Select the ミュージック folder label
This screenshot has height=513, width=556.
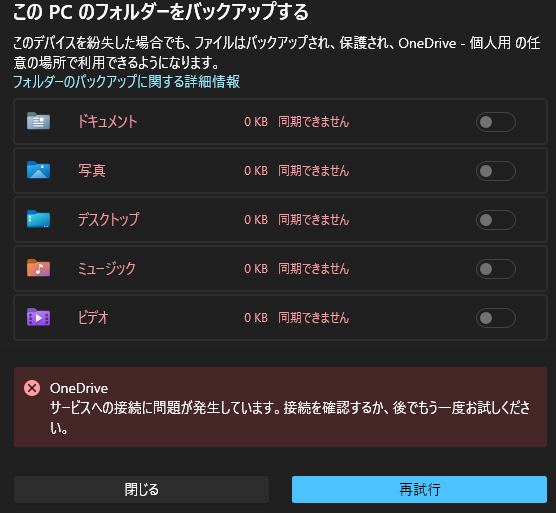pos(106,268)
